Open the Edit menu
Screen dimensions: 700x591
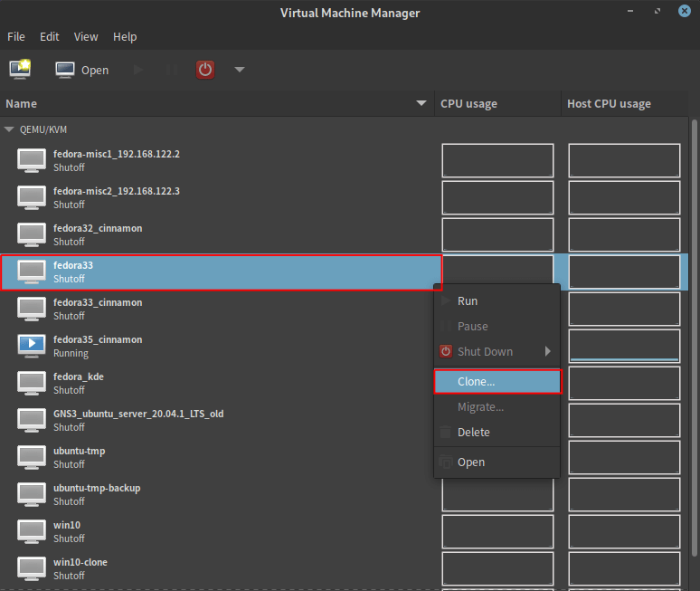50,36
